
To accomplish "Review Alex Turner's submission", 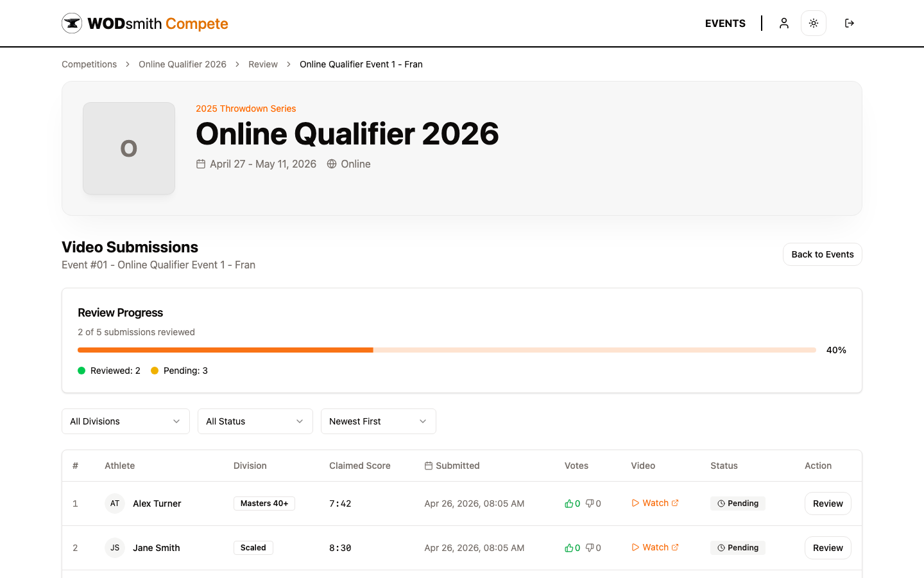I will [828, 504].
